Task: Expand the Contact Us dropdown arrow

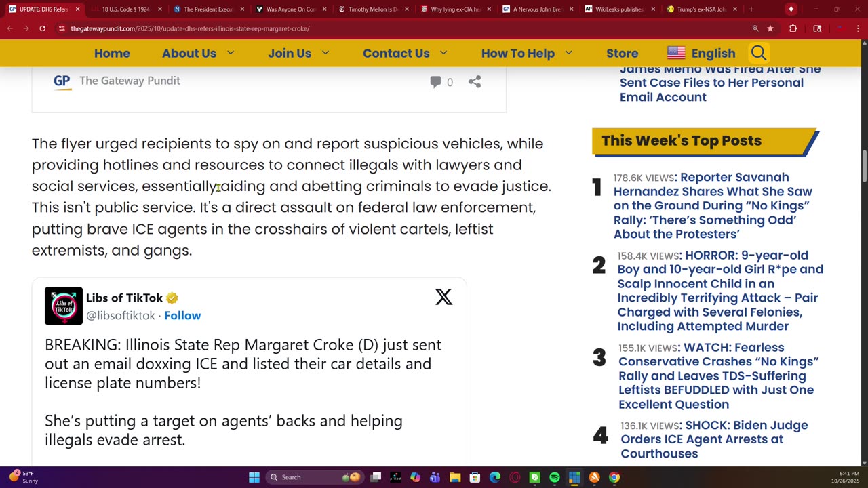Action: (x=443, y=53)
